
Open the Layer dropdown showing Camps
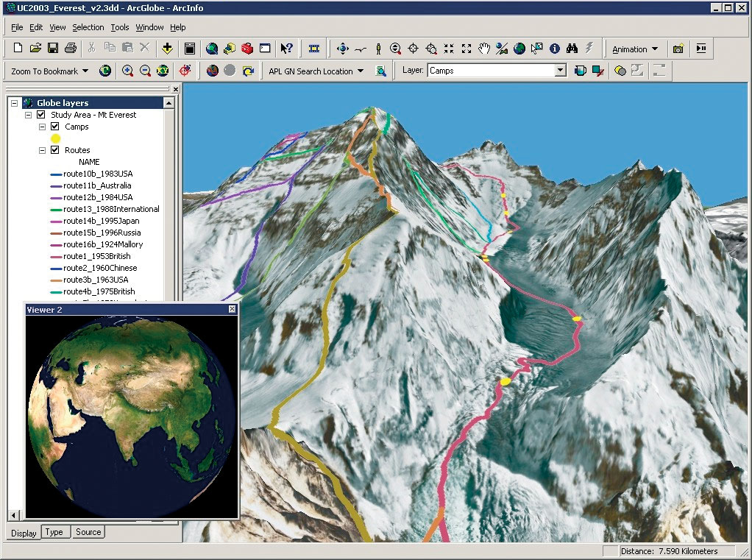(560, 71)
